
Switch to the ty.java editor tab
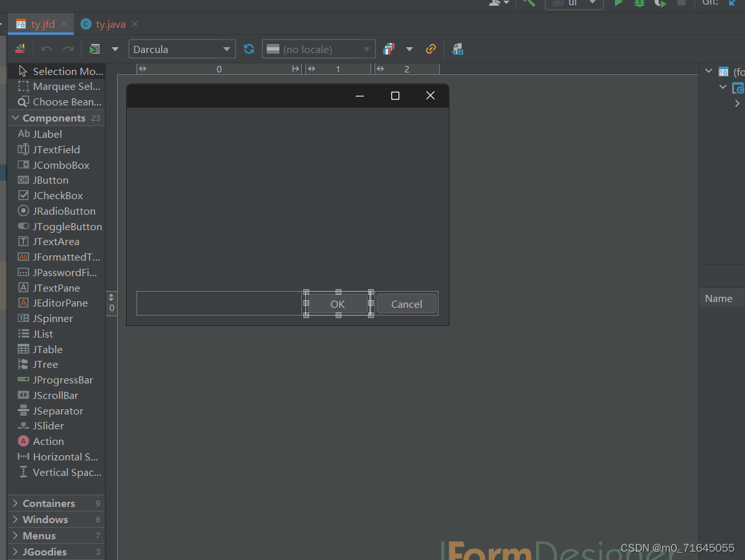pyautogui.click(x=107, y=24)
